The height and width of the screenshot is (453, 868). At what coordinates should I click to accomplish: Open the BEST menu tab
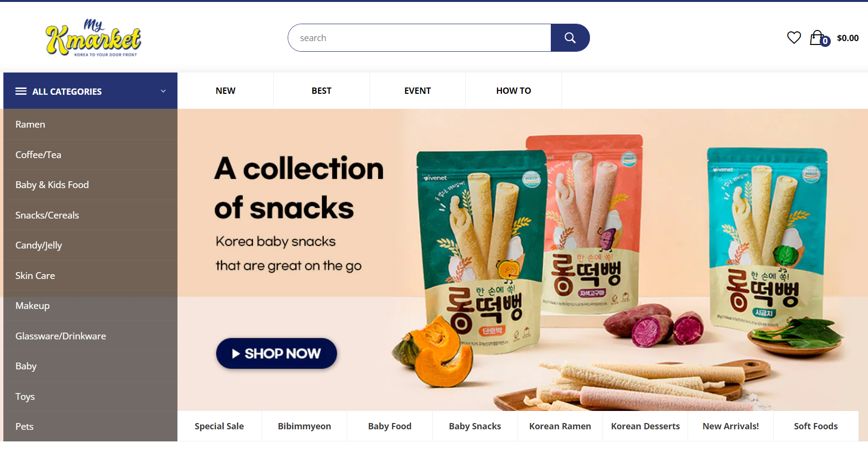322,90
